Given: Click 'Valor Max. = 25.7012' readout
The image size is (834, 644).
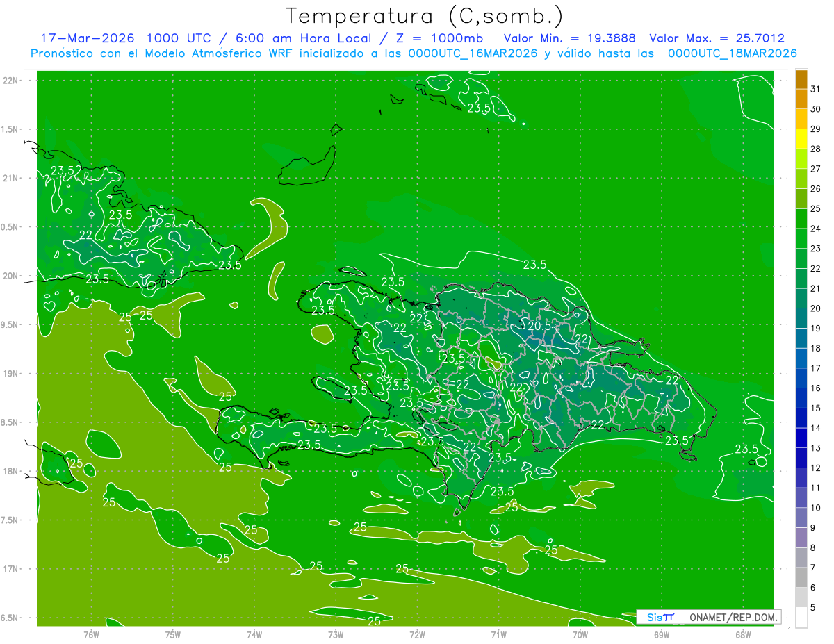Looking at the screenshot, I should point(717,38).
